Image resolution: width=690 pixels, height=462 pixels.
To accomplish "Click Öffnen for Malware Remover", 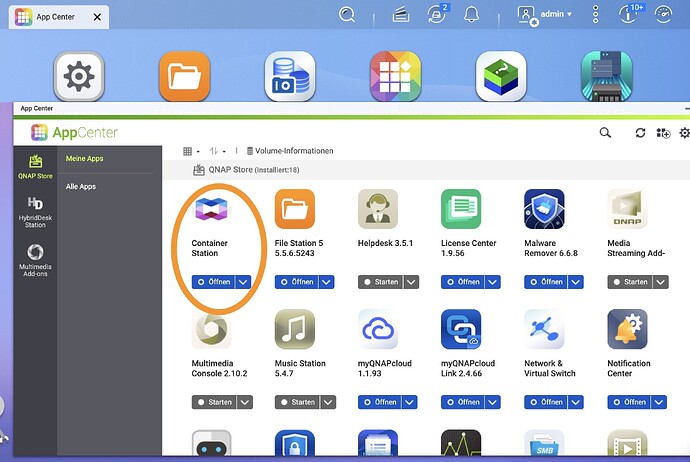I will tap(546, 282).
